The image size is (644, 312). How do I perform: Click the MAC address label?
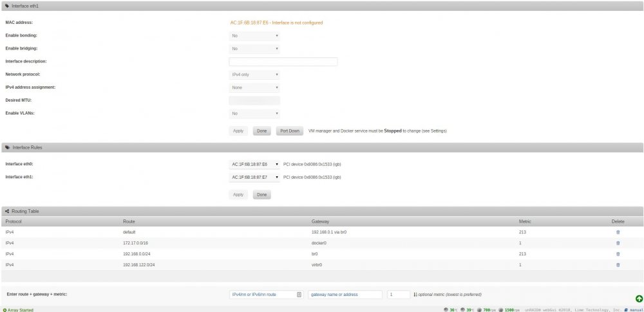click(19, 23)
